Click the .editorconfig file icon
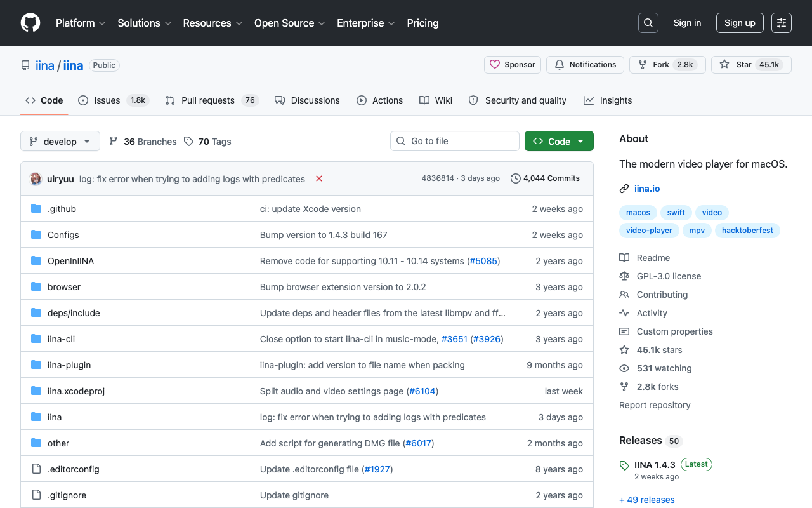Viewport: 812px width, 508px height. click(x=36, y=469)
